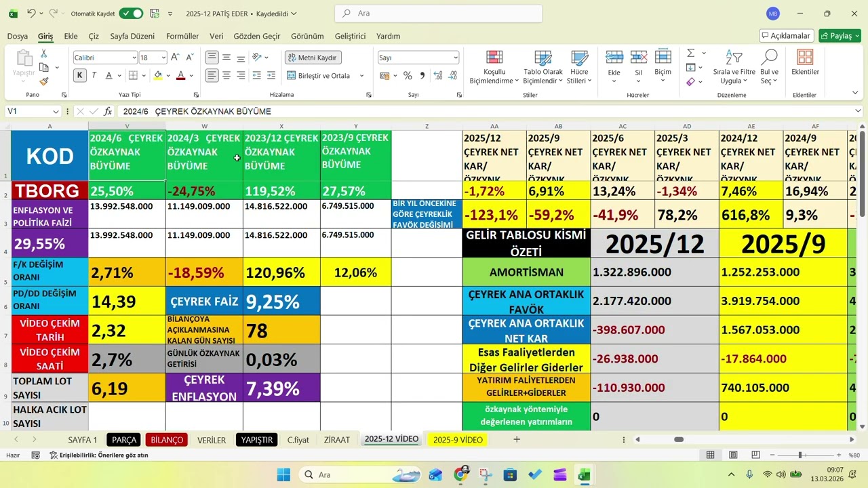Open Sırala ve Filtre Uygula menu

(x=734, y=67)
